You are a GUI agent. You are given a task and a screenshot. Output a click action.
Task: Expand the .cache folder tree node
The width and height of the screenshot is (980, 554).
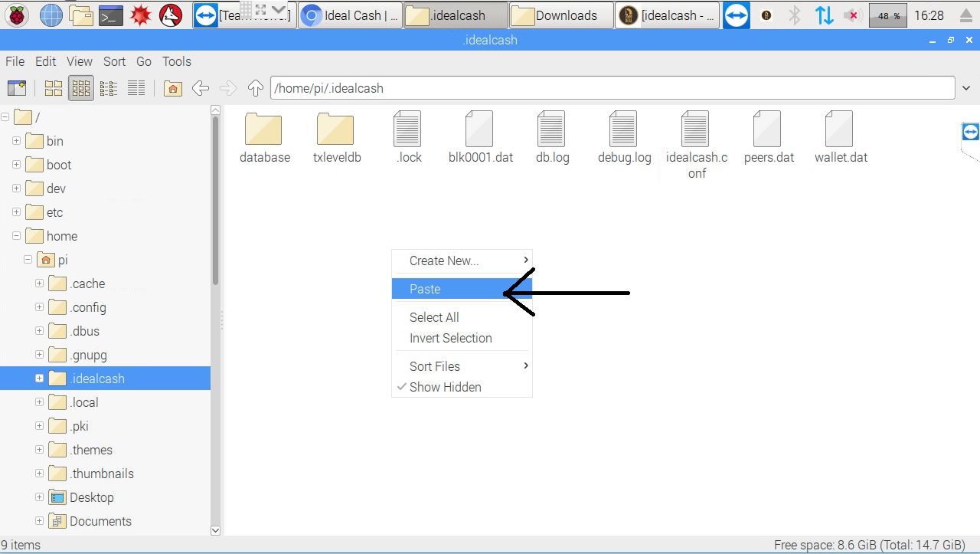pyautogui.click(x=39, y=284)
